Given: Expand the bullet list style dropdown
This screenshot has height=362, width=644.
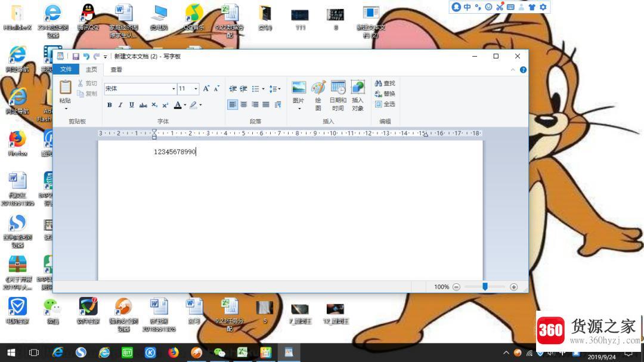Looking at the screenshot, I should pyautogui.click(x=264, y=89).
